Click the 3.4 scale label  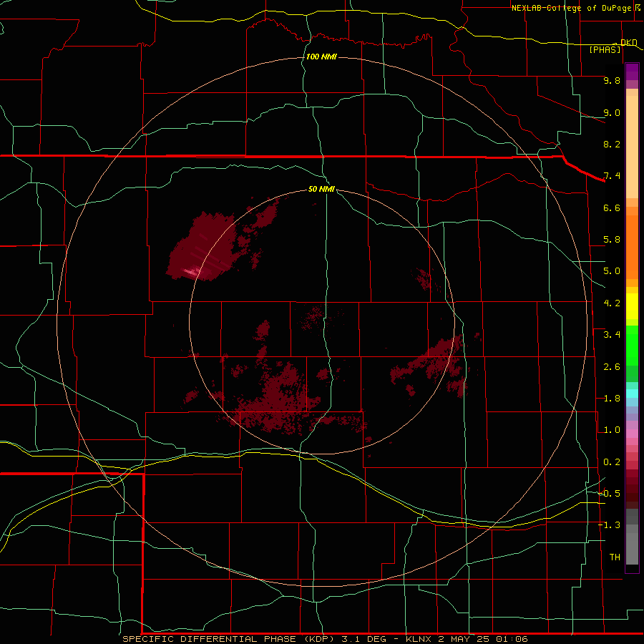pos(612,335)
